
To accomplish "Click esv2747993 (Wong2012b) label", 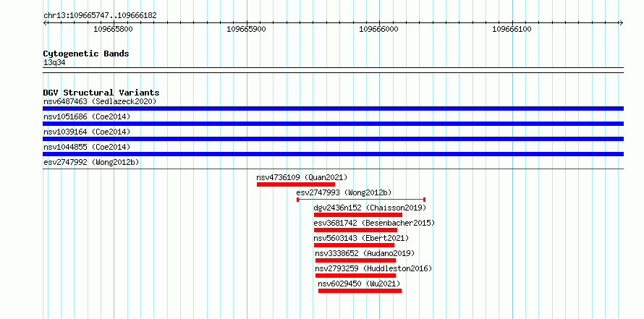I will click(x=344, y=192).
